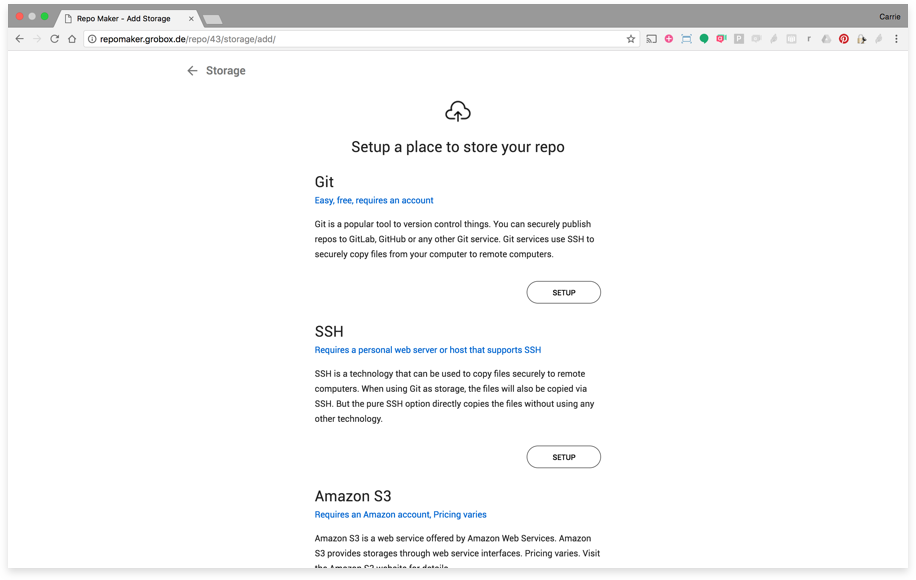
Task: Go back to Storage using the arrow
Action: pos(192,71)
